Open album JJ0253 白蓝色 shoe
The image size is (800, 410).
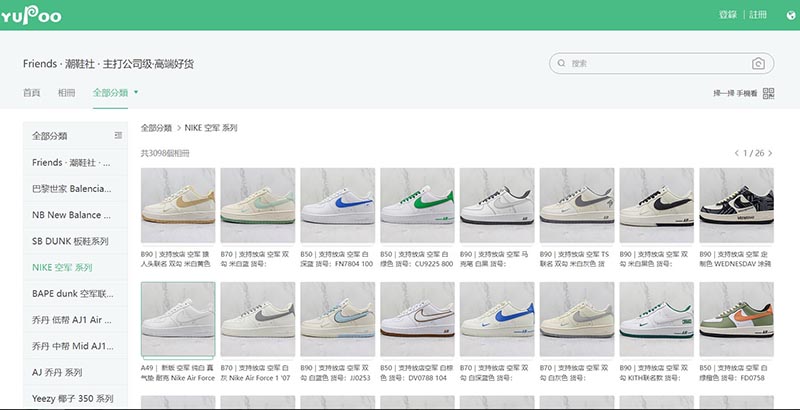pos(338,320)
